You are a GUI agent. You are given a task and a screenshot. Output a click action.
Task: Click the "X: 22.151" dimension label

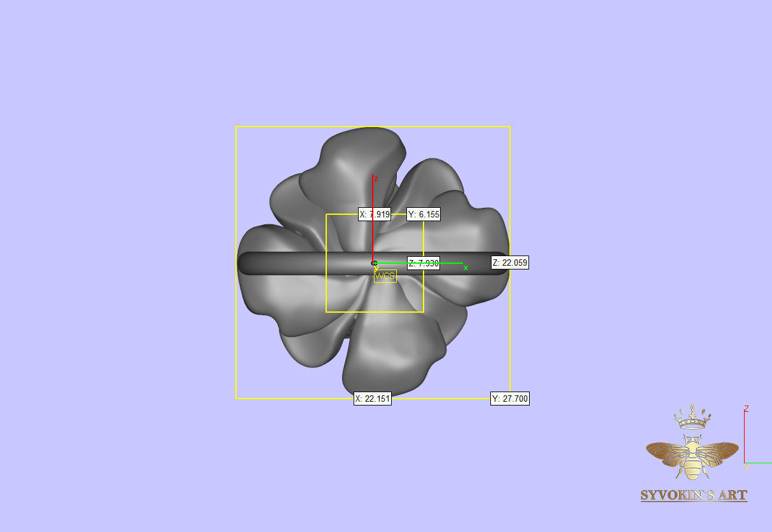coord(372,399)
